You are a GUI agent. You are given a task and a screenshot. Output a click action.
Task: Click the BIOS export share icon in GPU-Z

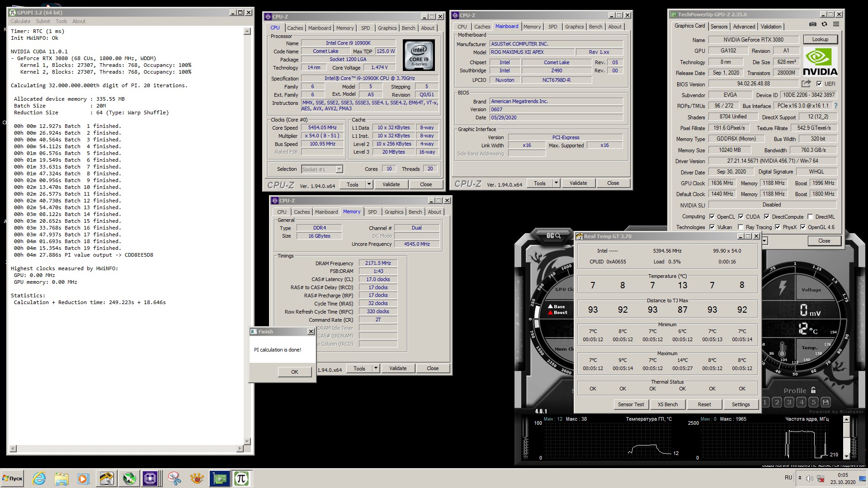tap(806, 84)
